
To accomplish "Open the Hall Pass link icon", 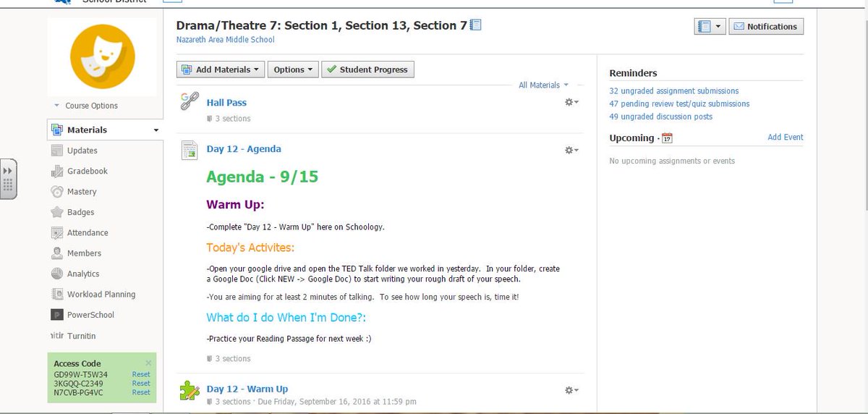I will pyautogui.click(x=190, y=102).
